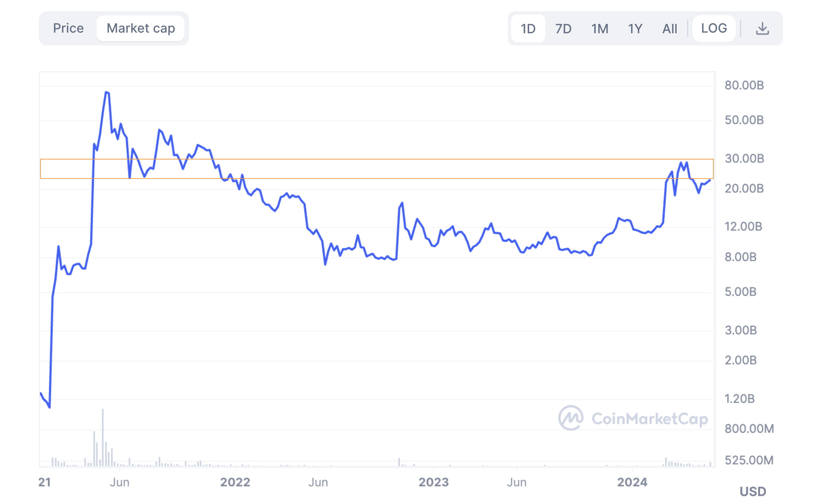
Task: Switch the chart to 1Y range
Action: click(x=635, y=29)
